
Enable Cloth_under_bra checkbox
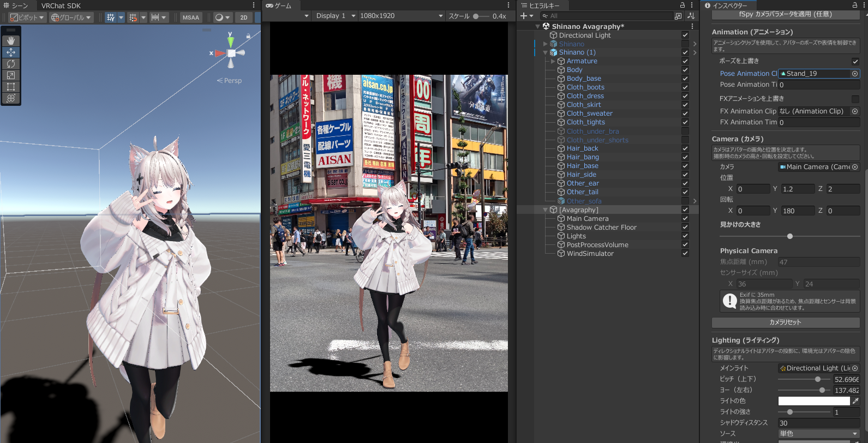click(x=685, y=131)
